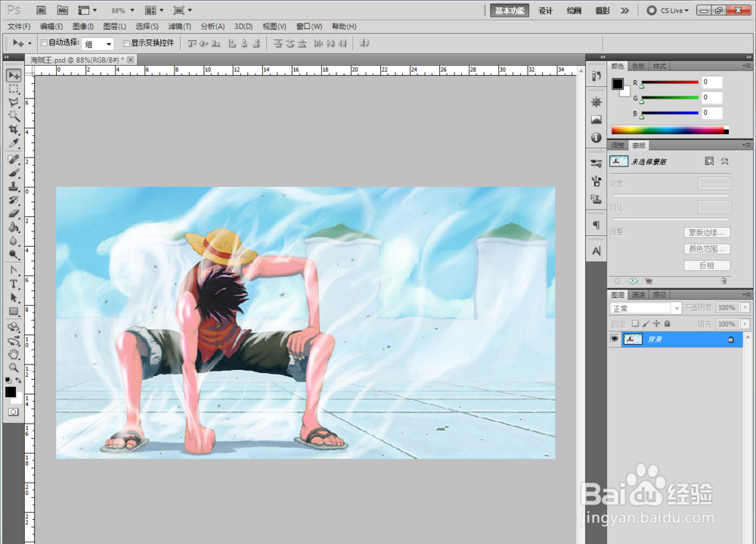This screenshot has width=756, height=544.
Task: Switch to the 路径 paths tab
Action: tap(659, 295)
